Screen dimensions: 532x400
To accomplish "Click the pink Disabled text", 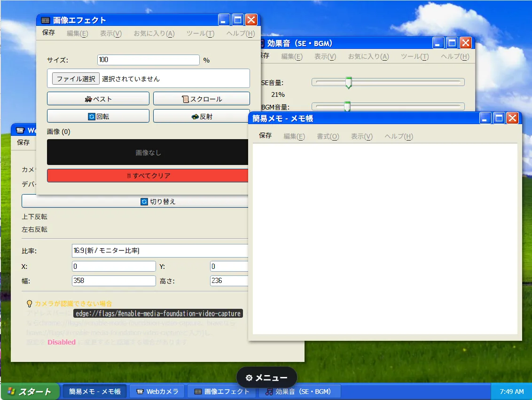I will point(62,342).
